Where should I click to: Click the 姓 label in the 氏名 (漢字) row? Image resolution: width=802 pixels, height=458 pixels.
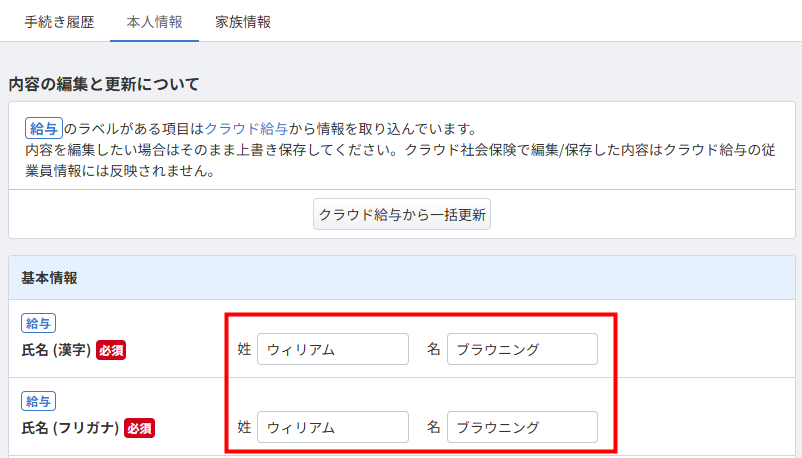[244, 349]
